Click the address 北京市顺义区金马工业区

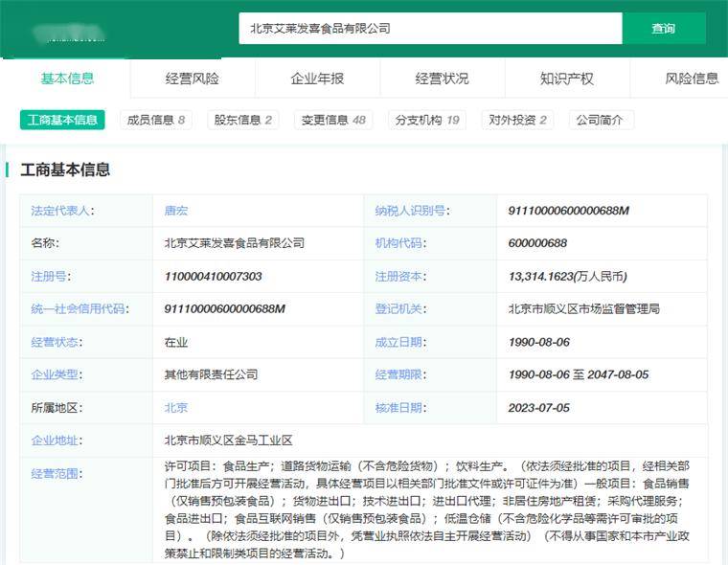[228, 441]
